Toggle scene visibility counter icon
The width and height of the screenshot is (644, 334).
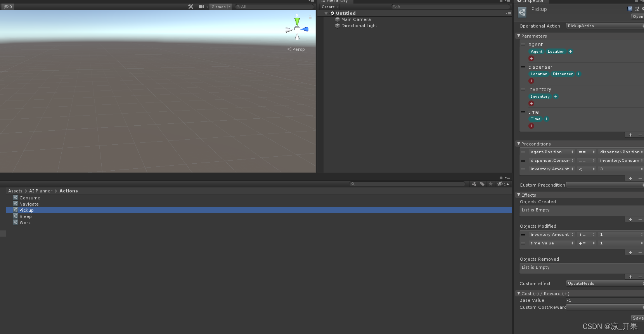8,7
